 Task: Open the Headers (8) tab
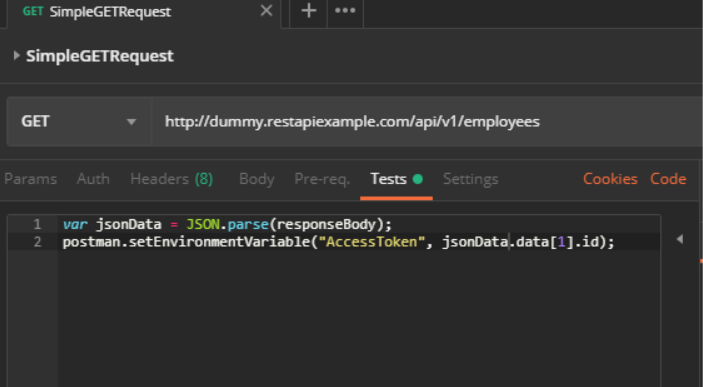coord(172,179)
